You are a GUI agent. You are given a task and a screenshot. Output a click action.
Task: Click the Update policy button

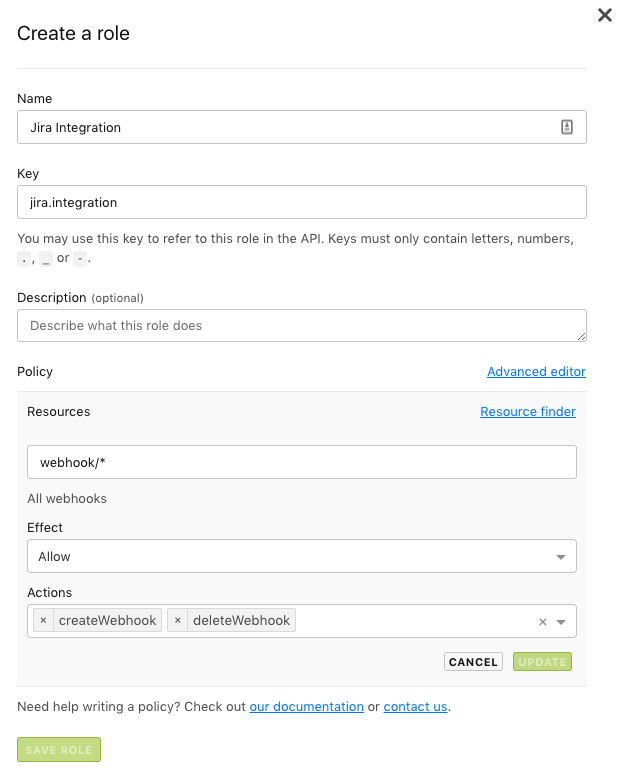tap(542, 662)
